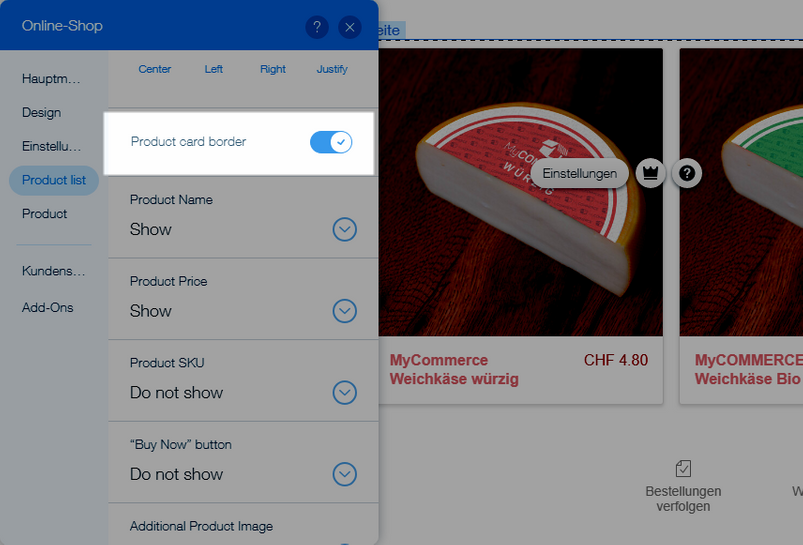Open the Kundens… sidebar tab
This screenshot has height=545, width=803.
click(x=53, y=271)
